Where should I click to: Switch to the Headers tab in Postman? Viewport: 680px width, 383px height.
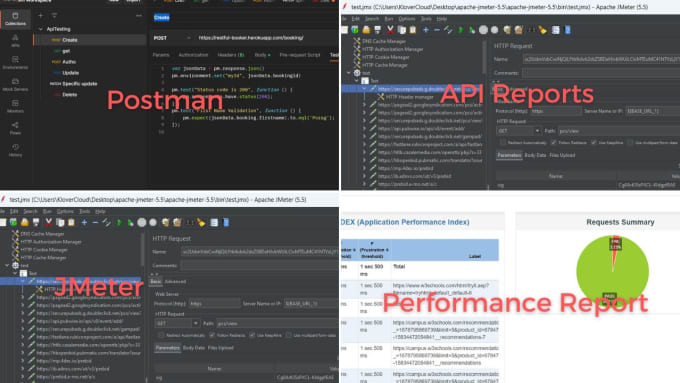tap(231, 55)
